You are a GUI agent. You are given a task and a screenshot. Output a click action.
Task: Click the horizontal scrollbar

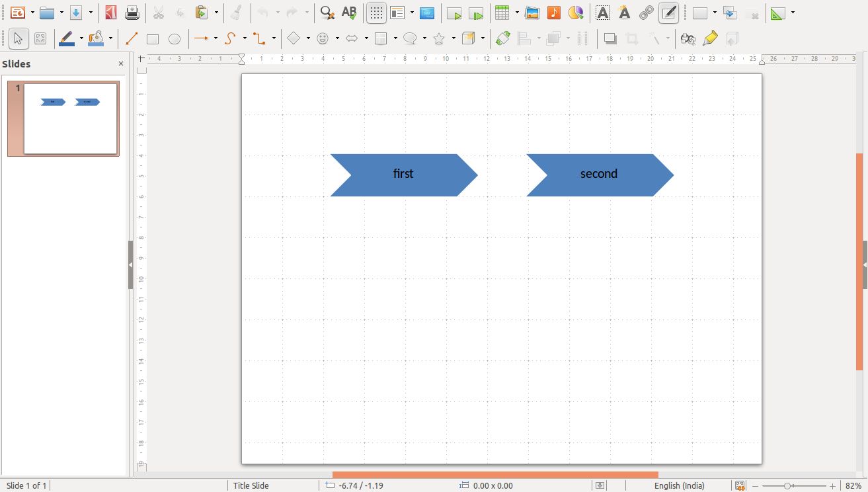[495, 475]
